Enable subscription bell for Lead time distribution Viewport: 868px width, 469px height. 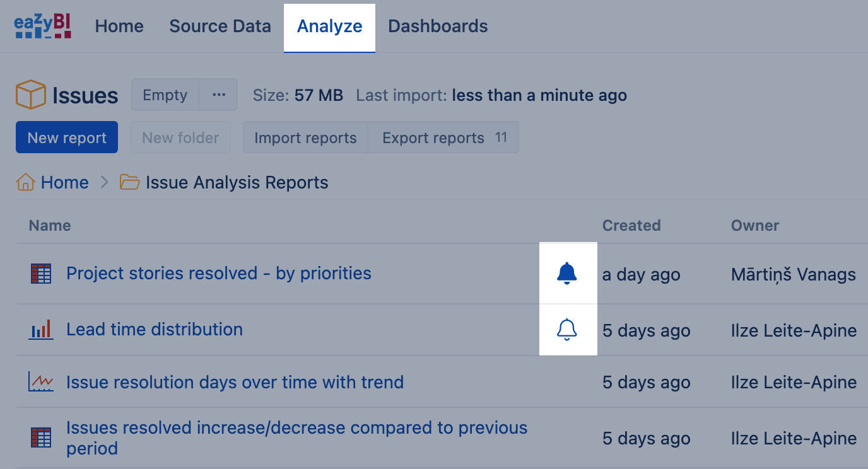point(567,330)
